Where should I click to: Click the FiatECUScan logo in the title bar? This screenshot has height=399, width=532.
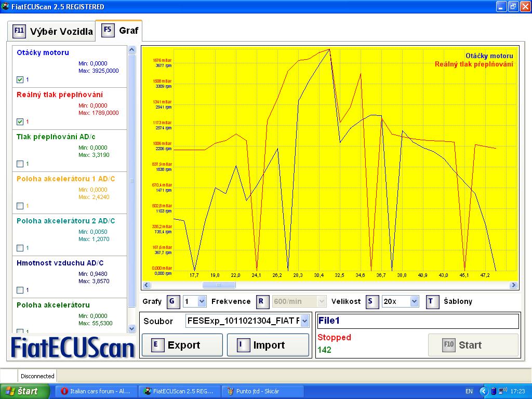click(6, 7)
